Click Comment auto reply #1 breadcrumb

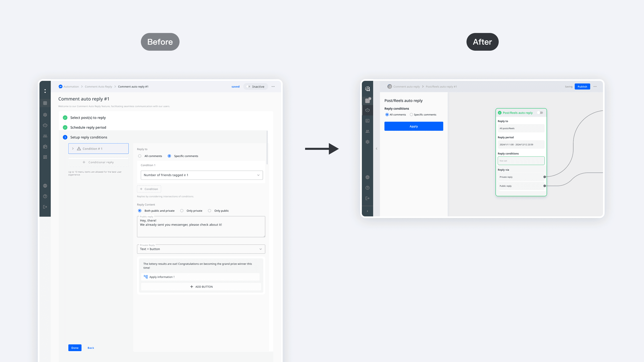click(x=133, y=87)
